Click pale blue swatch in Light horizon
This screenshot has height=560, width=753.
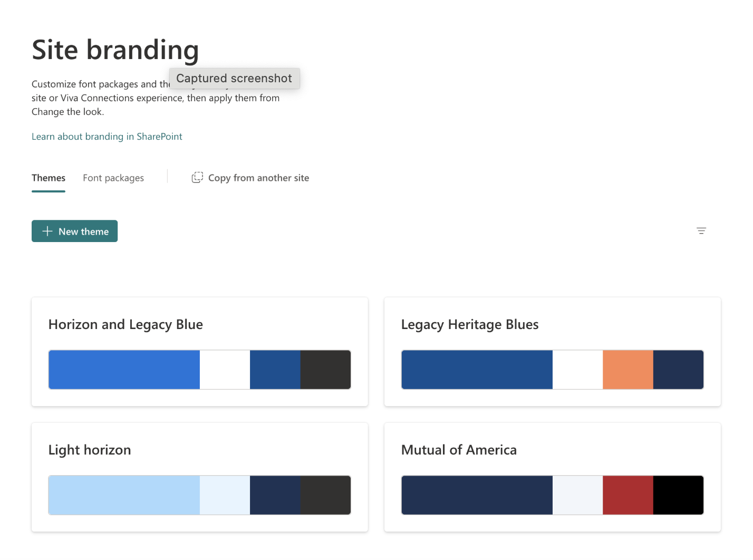pyautogui.click(x=124, y=495)
